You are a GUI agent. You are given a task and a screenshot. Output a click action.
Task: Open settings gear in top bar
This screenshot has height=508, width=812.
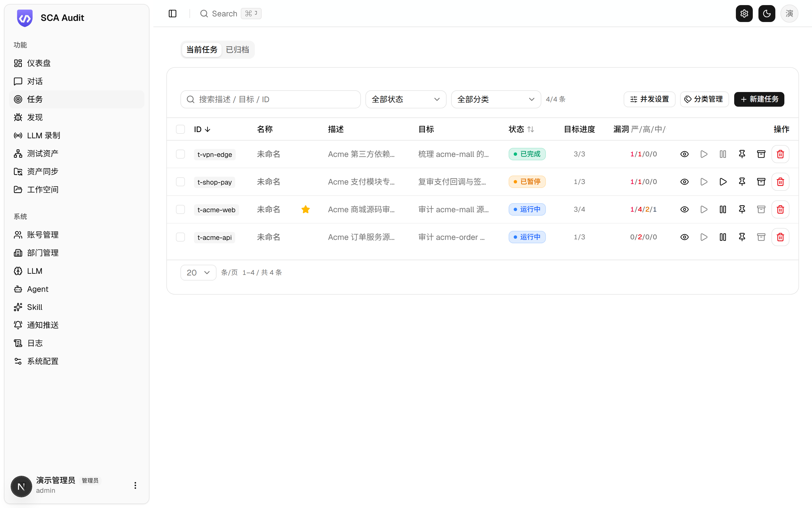click(744, 14)
